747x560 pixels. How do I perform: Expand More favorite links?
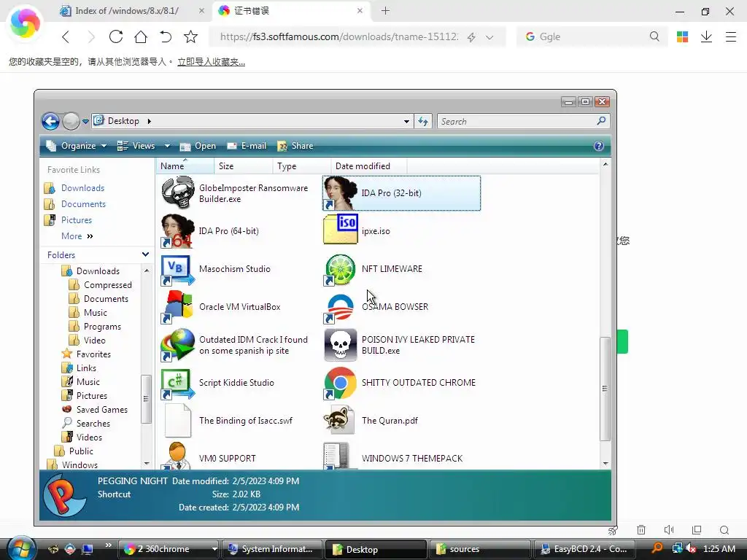pyautogui.click(x=77, y=236)
